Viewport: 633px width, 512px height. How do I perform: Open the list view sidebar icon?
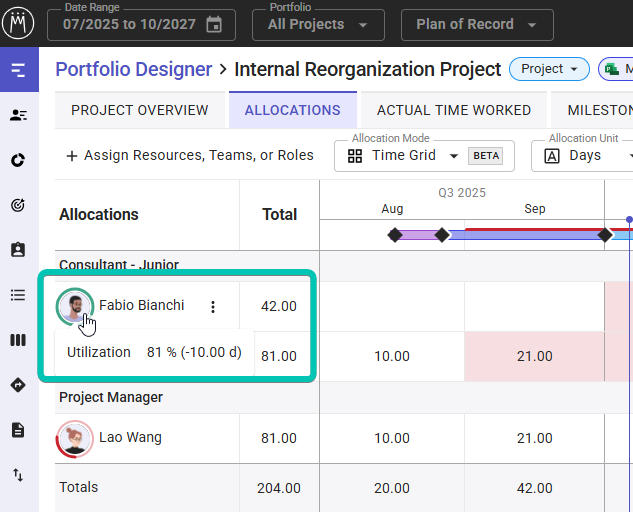pos(18,295)
